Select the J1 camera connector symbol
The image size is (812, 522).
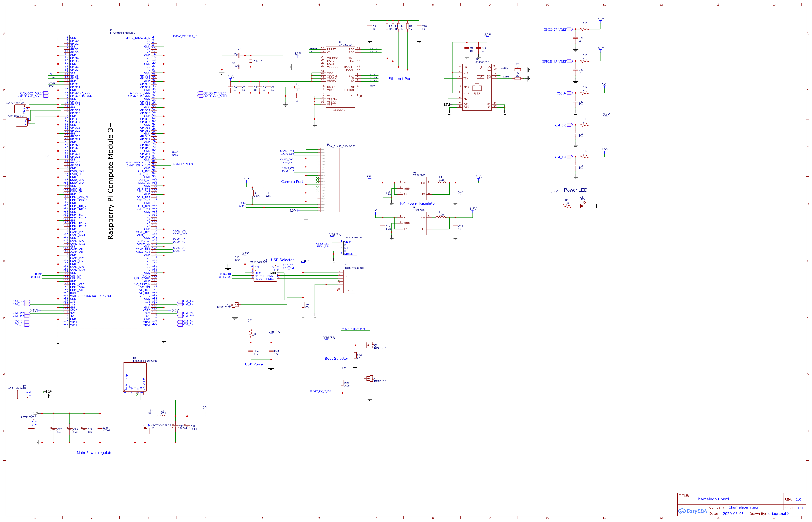point(330,180)
